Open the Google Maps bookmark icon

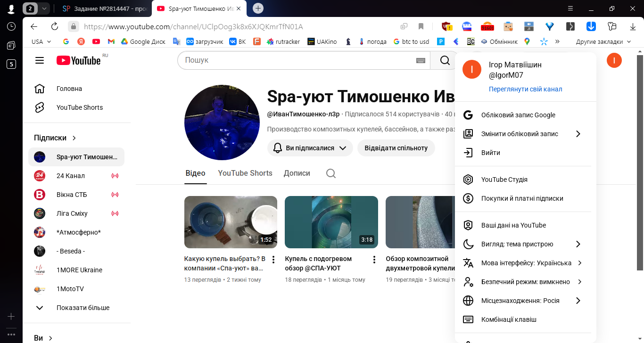527,41
